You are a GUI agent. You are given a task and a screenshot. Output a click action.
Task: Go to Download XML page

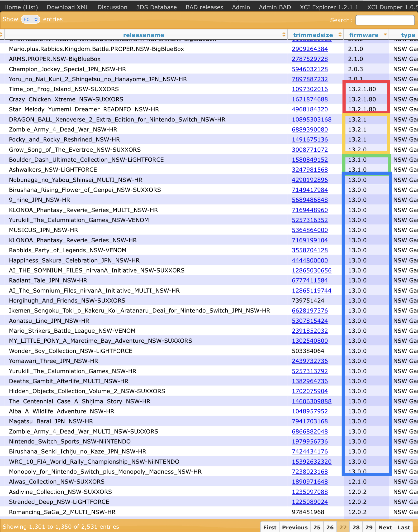point(68,7)
